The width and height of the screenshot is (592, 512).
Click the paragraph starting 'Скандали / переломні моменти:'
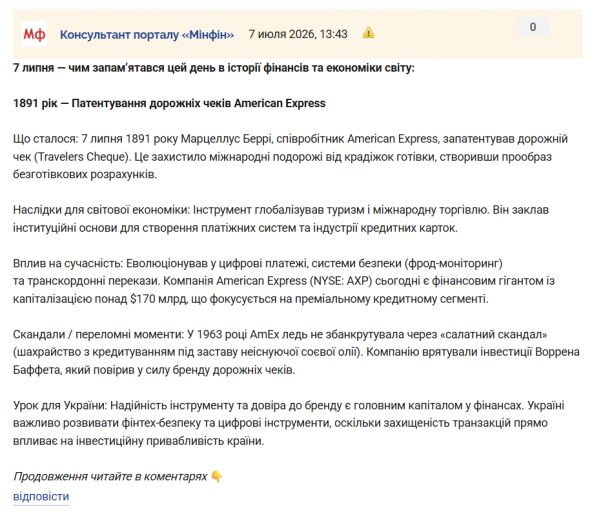click(296, 352)
